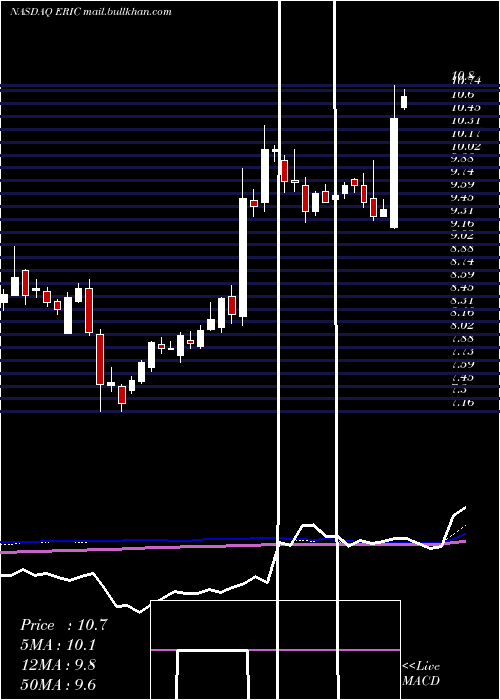This screenshot has width=500, height=700.
Task: Click the 10.31 price axis label
Action: pos(467,121)
